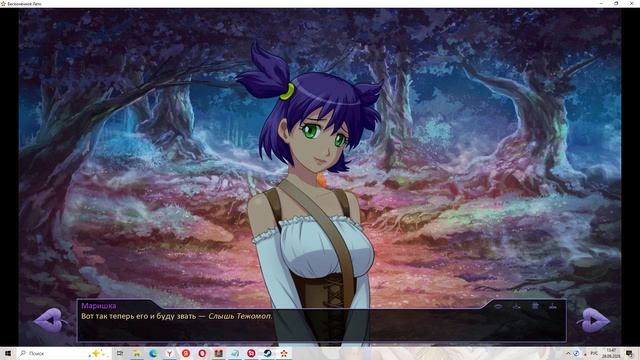Open the clock and date in the tray
This screenshot has height=360, width=640.
click(611, 353)
